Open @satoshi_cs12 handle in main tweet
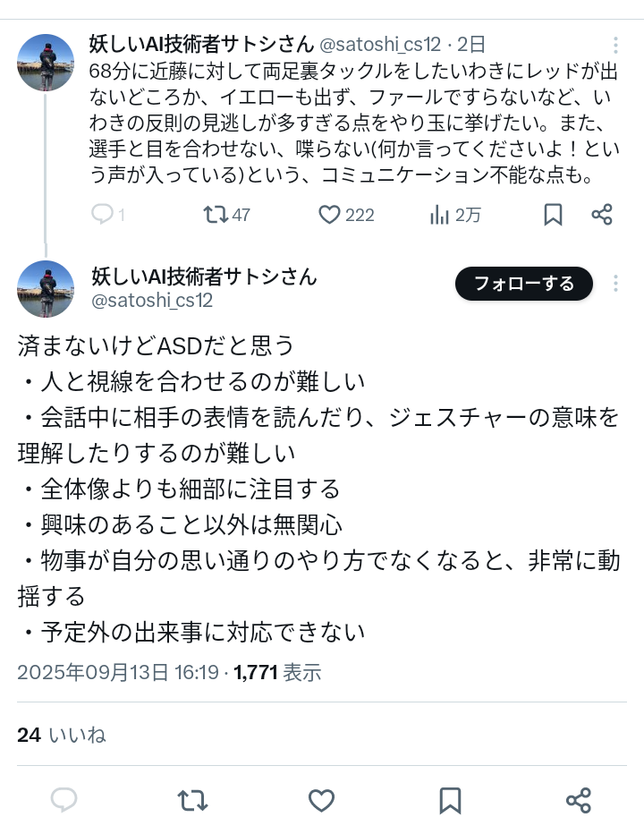The image size is (644, 834). [x=152, y=301]
